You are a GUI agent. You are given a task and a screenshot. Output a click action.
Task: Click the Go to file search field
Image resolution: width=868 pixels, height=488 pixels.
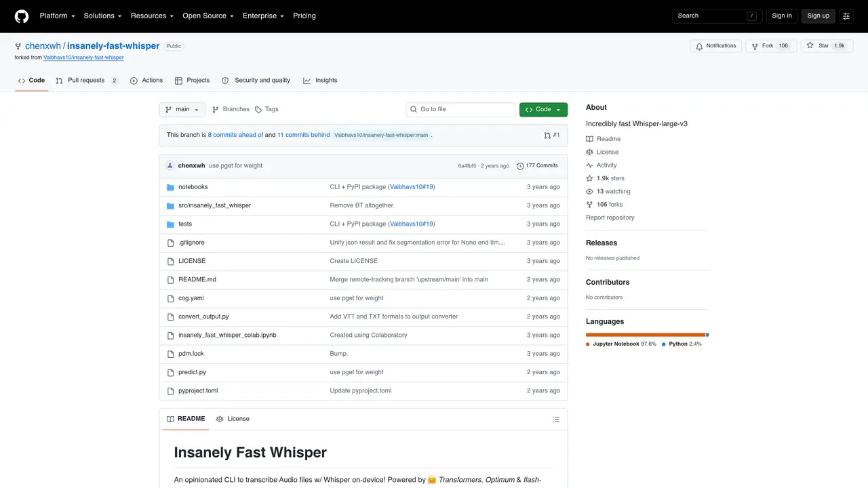[461, 109]
